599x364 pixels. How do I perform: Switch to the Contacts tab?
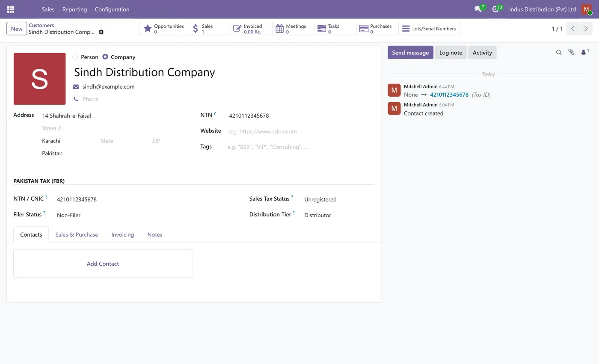(31, 234)
